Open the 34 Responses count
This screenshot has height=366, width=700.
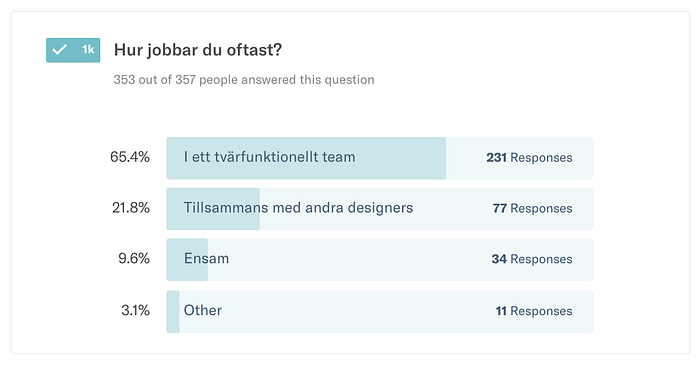[532, 259]
